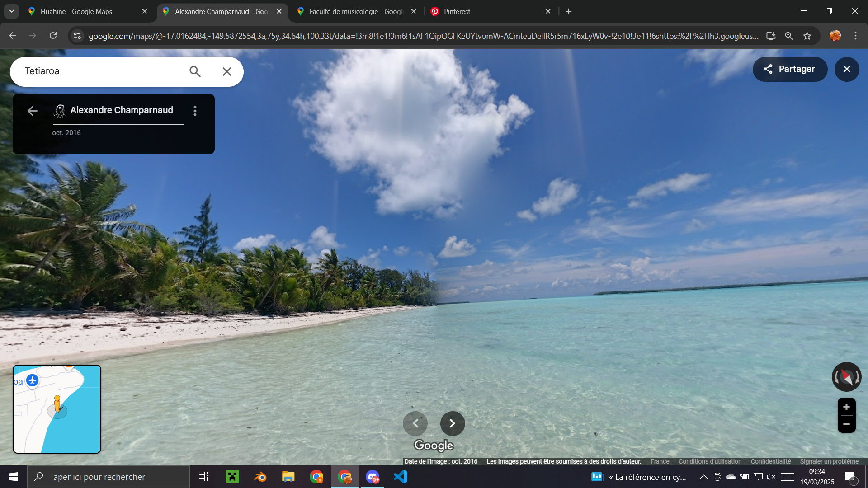Close the Faculté de musicologie tab
The width and height of the screenshot is (868, 488).
point(414,11)
